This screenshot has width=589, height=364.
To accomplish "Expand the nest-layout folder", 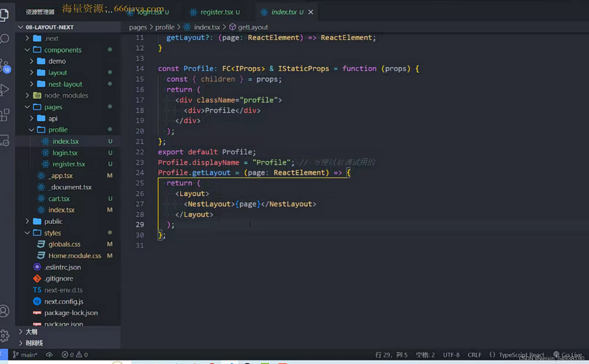I will (x=68, y=84).
